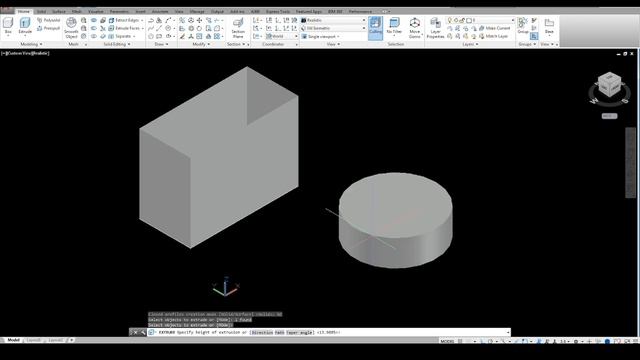Choose the Path extrude option
The width and height of the screenshot is (640, 360).
279,333
